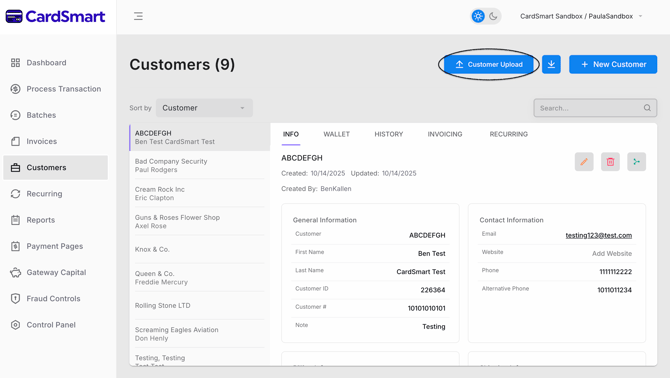Viewport: 670px width, 378px height.
Task: Open the Sort by Customer dropdown
Action: click(204, 108)
